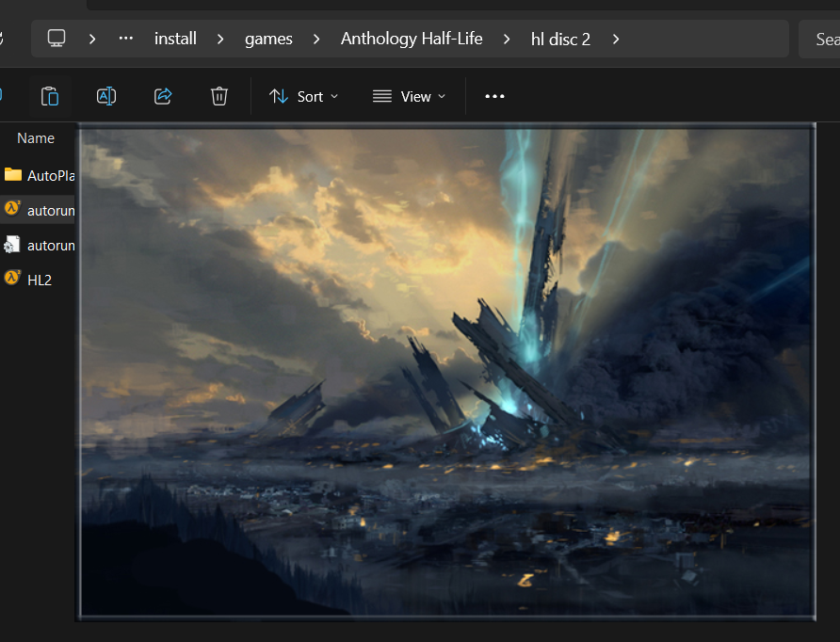The image size is (840, 642).
Task: Click the Half-Life citadel artwork image
Action: (x=446, y=372)
